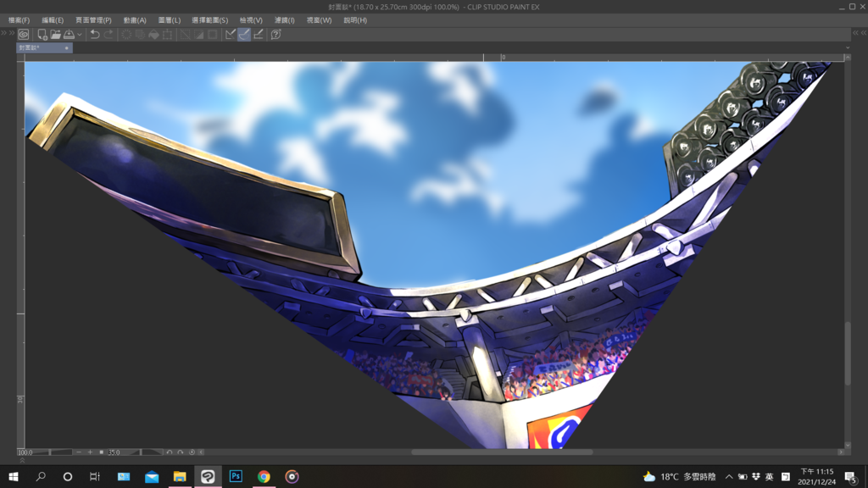Open the 圖層(L) menu
The width and height of the screenshot is (868, 488).
point(170,20)
